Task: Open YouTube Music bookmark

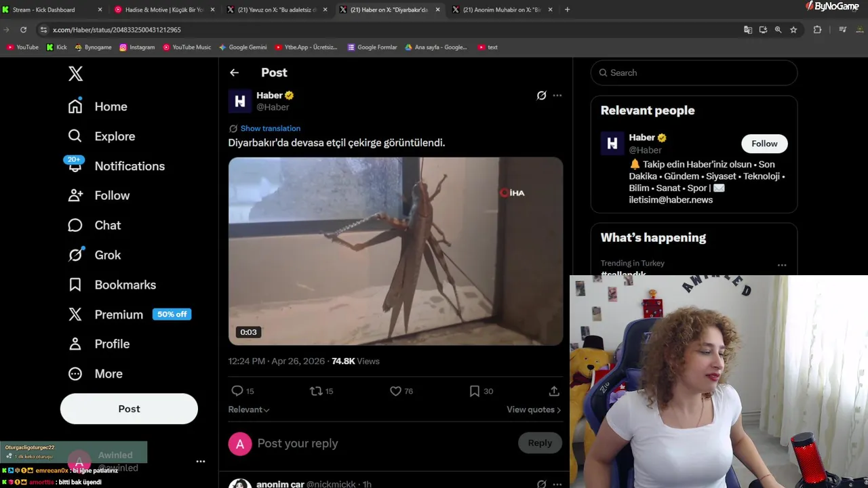Action: 187,47
